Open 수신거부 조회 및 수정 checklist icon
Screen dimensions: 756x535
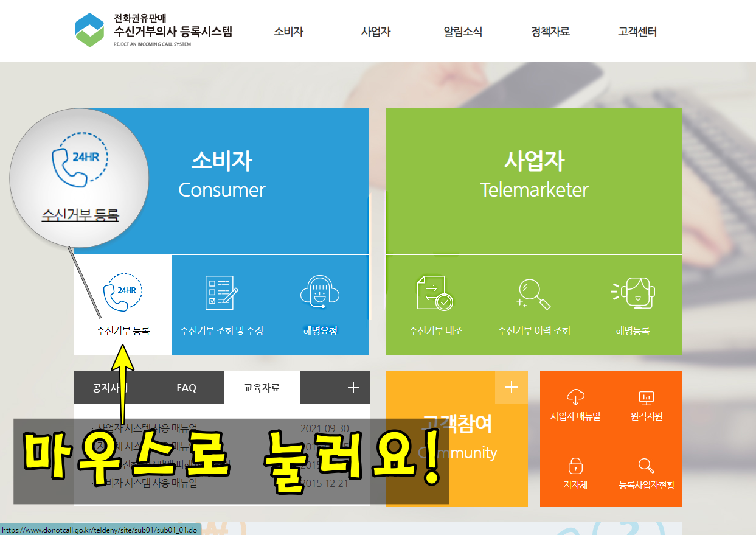pyautogui.click(x=221, y=293)
